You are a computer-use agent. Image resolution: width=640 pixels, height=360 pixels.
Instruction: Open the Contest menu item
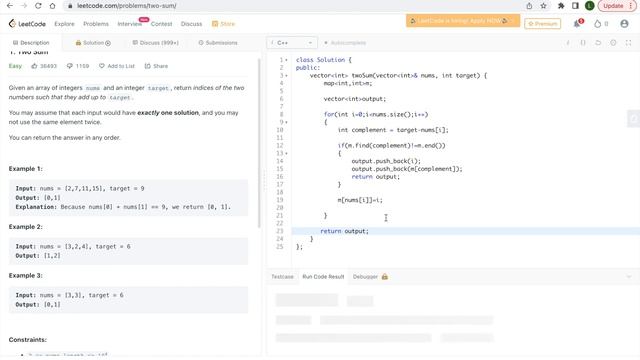[161, 24]
